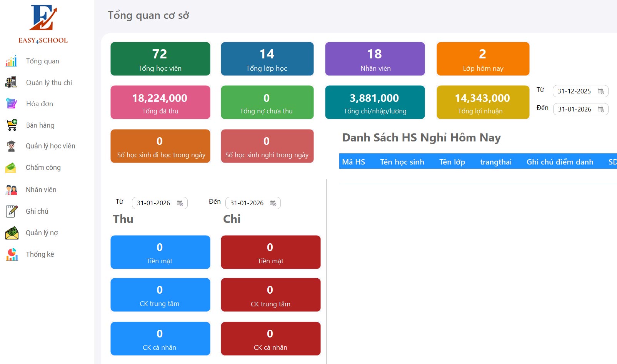Open calendar picker in Thu section Từ date
617x364 pixels.
(x=180, y=203)
